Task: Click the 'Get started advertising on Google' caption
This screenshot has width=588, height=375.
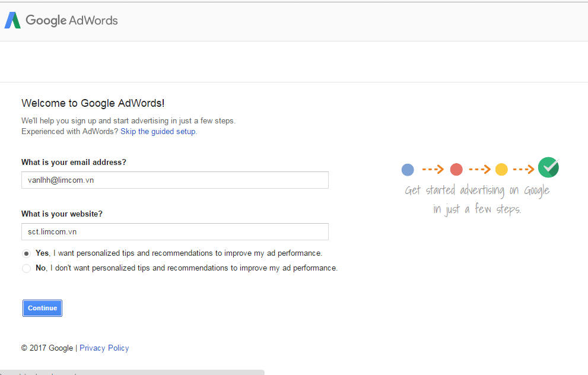Action: coord(477,191)
